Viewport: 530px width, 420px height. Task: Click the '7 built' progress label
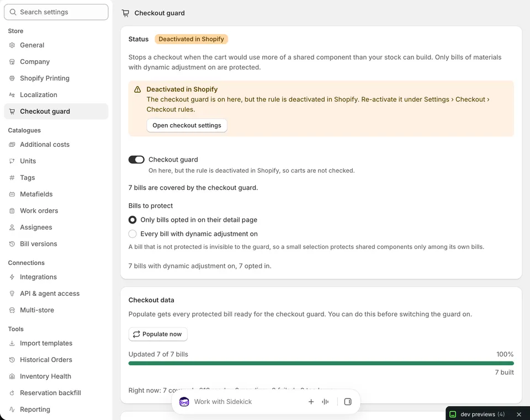coord(504,373)
